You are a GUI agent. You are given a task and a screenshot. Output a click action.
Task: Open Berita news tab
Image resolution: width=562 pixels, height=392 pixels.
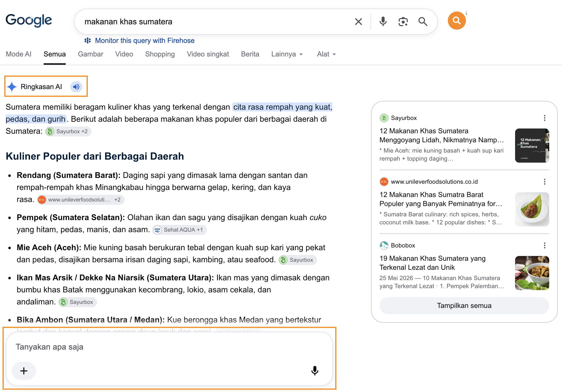click(250, 54)
